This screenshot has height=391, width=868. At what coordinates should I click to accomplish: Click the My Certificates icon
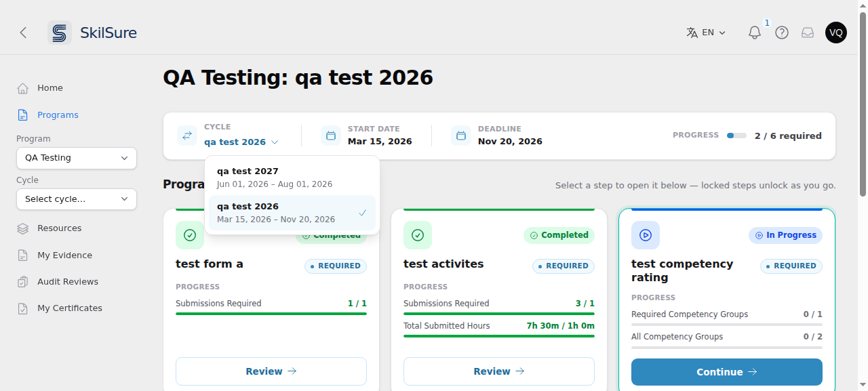[23, 308]
